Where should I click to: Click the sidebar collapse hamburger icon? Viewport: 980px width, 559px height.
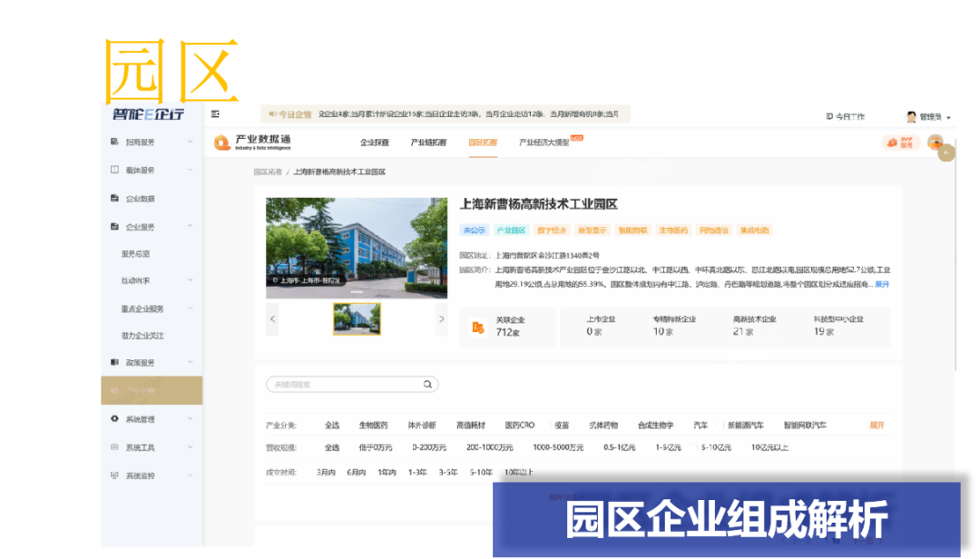coord(215,114)
